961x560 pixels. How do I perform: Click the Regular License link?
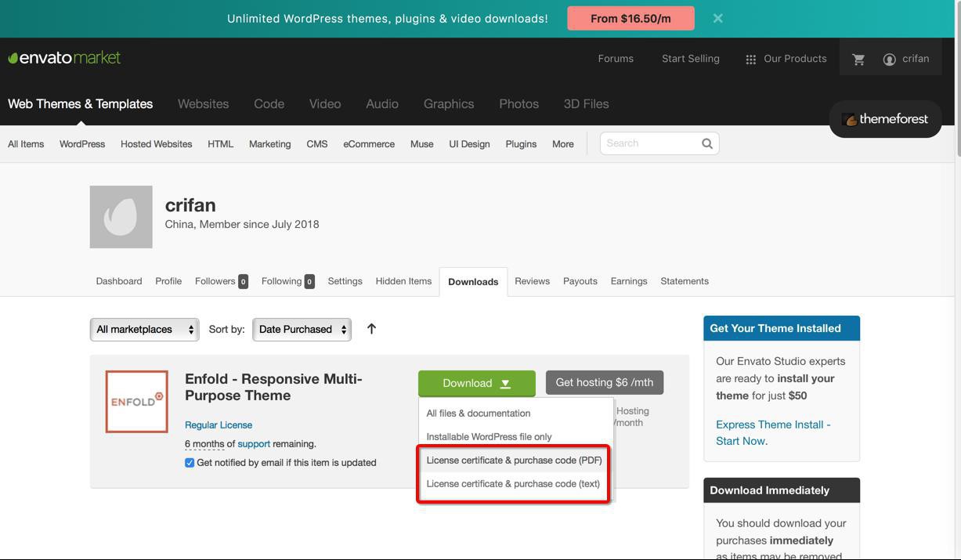[x=219, y=425]
